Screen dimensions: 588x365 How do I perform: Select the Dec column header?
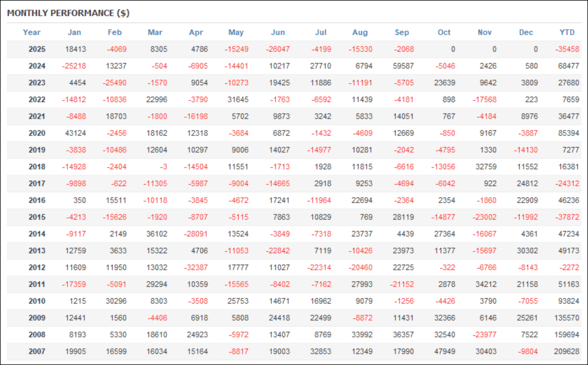pyautogui.click(x=526, y=32)
